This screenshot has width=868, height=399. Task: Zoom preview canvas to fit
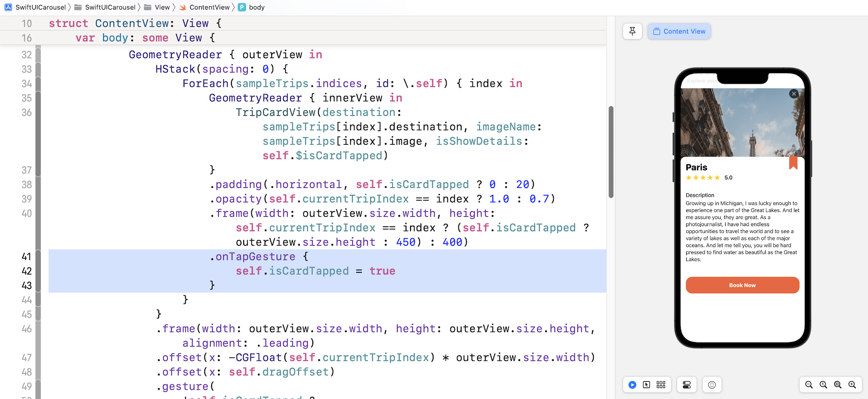(x=838, y=385)
